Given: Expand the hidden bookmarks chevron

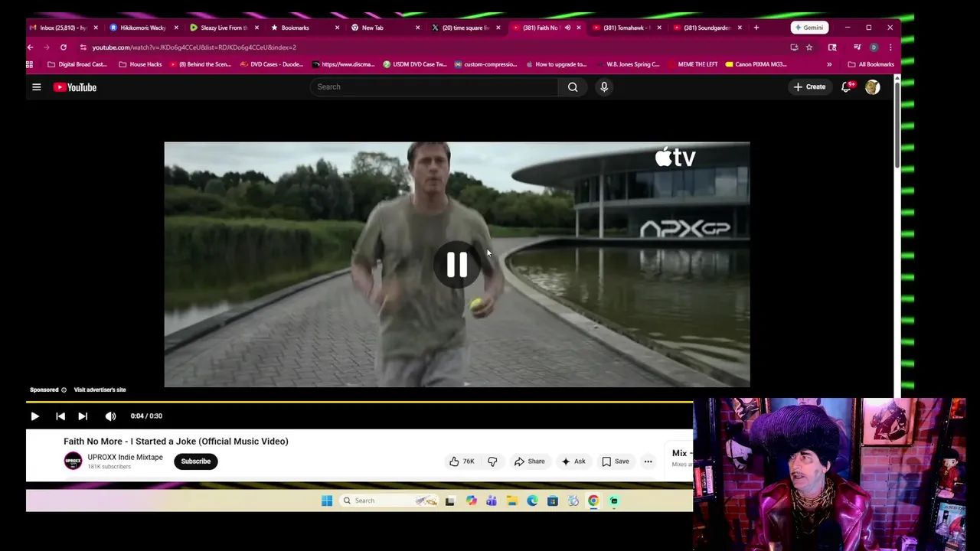Looking at the screenshot, I should pyautogui.click(x=829, y=64).
